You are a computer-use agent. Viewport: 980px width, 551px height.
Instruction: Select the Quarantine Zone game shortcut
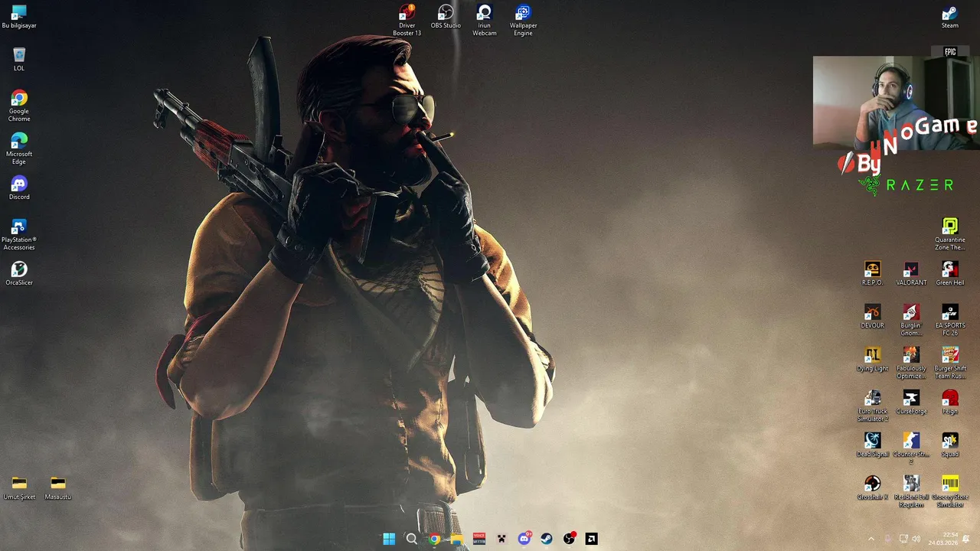pos(950,235)
